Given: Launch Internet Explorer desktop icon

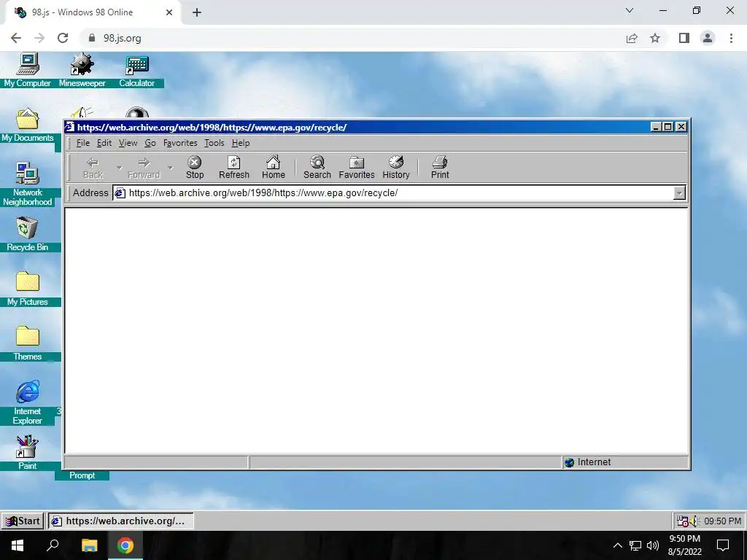Looking at the screenshot, I should (27, 402).
